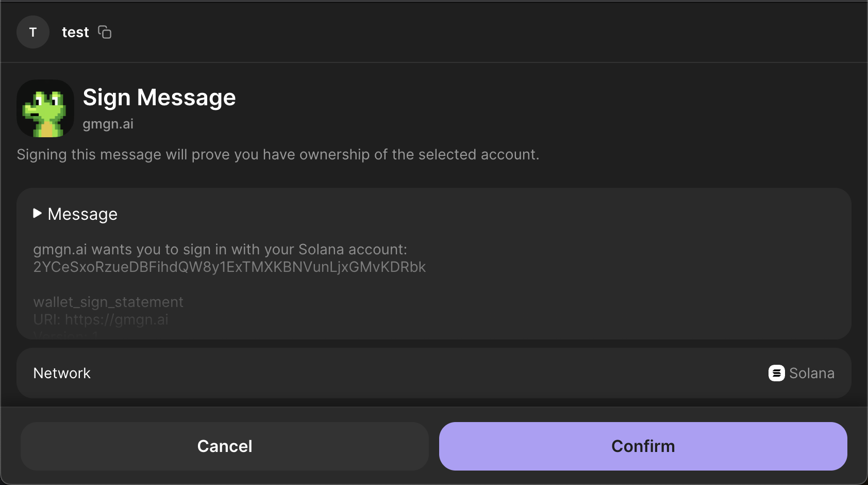868x485 pixels.
Task: Click the gmgn.ai pixel frog logo
Action: [x=45, y=108]
